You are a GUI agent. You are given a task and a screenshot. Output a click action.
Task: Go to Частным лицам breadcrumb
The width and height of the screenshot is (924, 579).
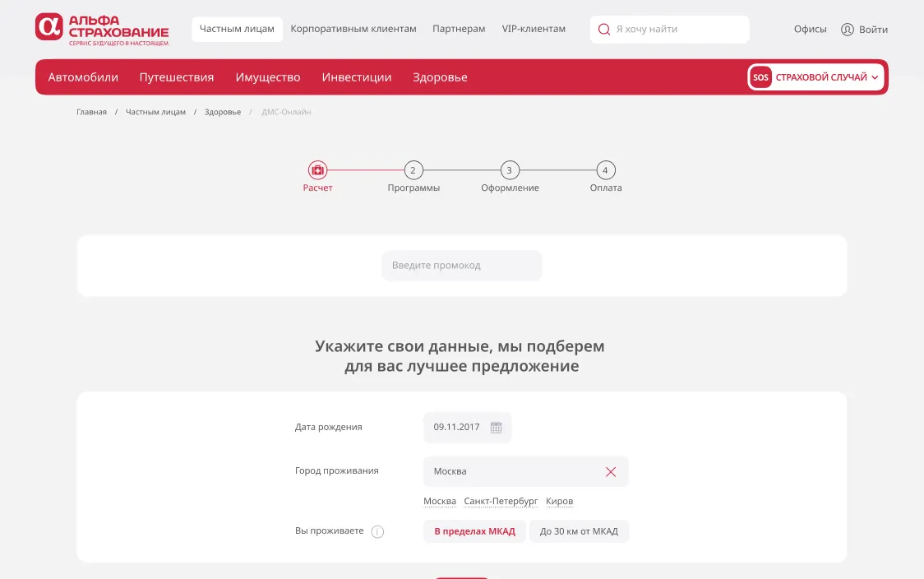(x=155, y=112)
